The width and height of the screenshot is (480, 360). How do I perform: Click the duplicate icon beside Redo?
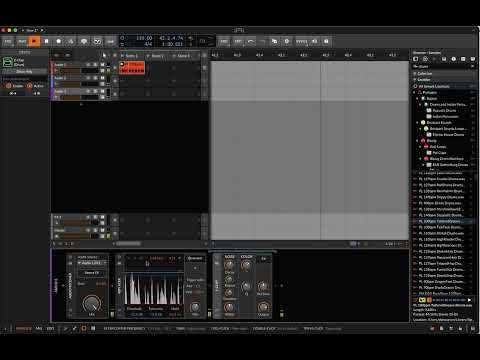tap(274, 41)
